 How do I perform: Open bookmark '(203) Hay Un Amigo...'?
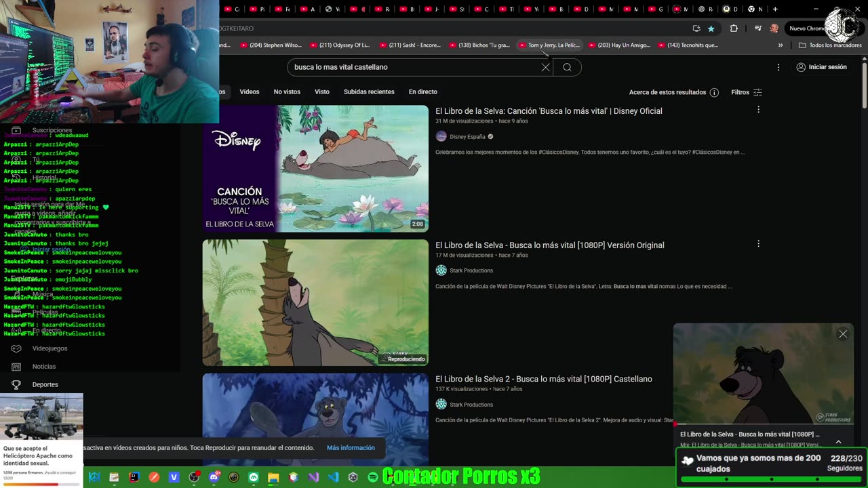[x=619, y=45]
